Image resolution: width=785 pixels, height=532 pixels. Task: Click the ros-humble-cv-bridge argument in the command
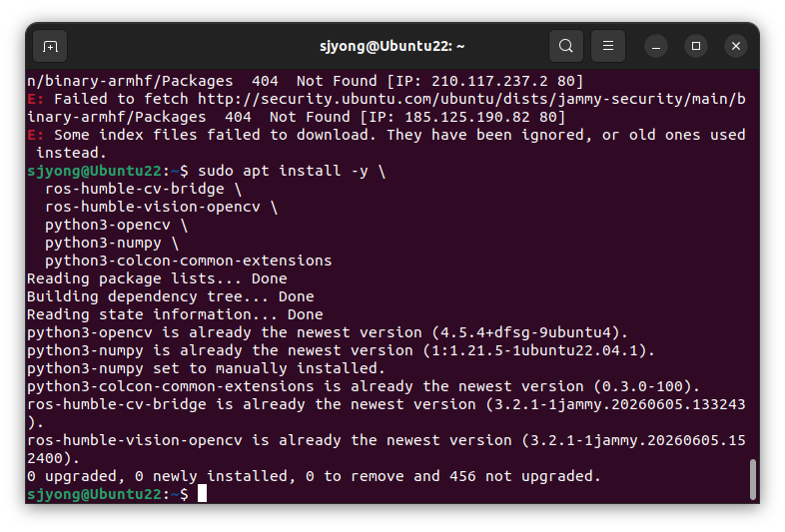(135, 190)
